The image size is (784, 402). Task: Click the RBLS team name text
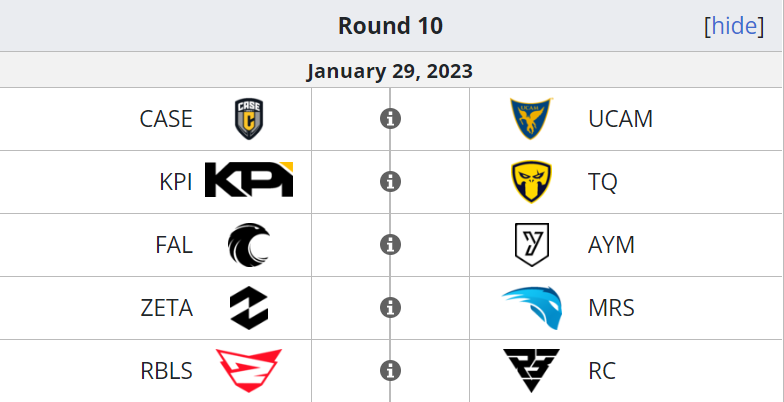(x=166, y=370)
